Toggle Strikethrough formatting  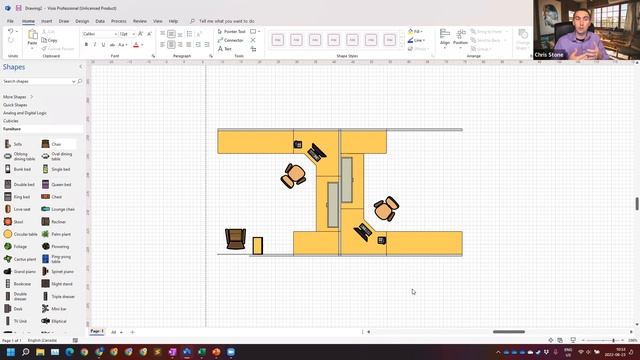[112, 45]
